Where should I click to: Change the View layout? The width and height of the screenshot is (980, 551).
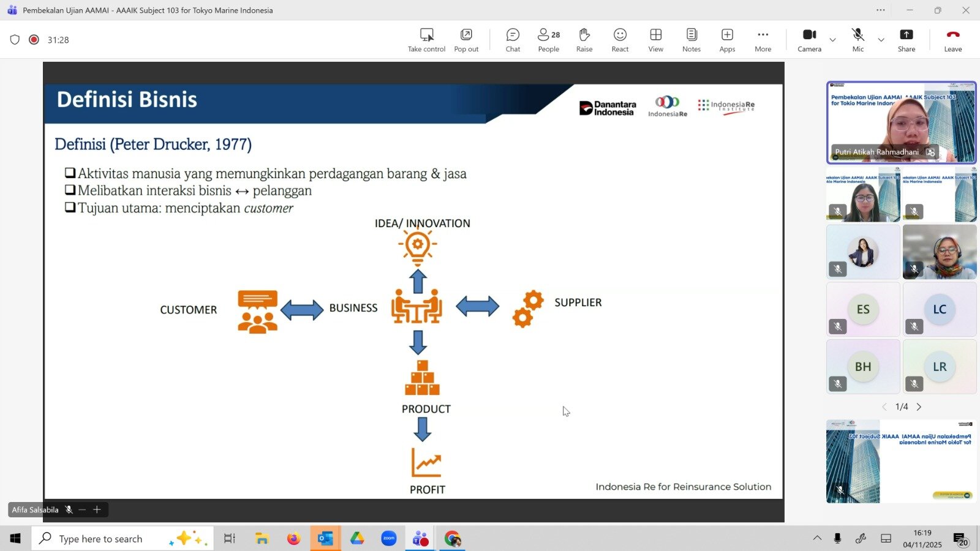click(x=655, y=40)
